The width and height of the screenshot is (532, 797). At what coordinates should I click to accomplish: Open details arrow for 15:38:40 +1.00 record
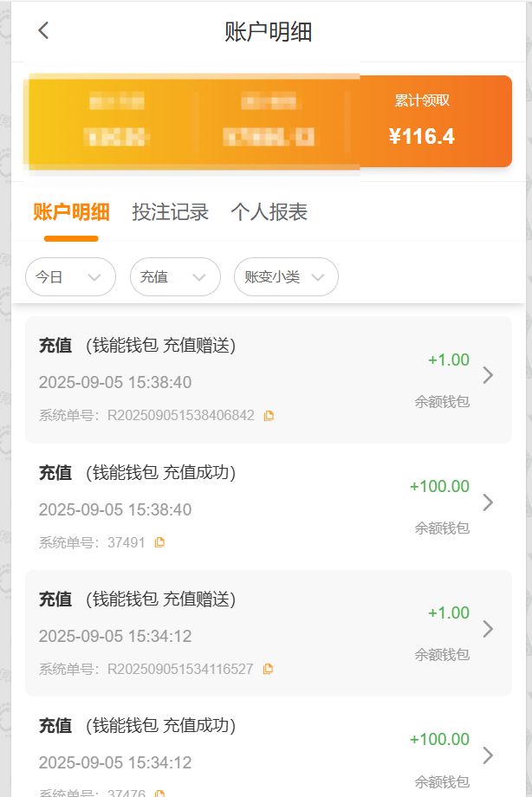(488, 375)
